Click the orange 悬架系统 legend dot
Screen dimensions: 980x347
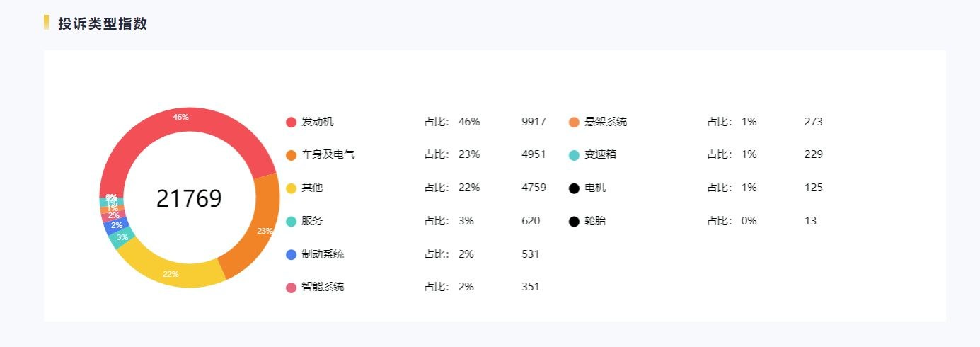574,122
